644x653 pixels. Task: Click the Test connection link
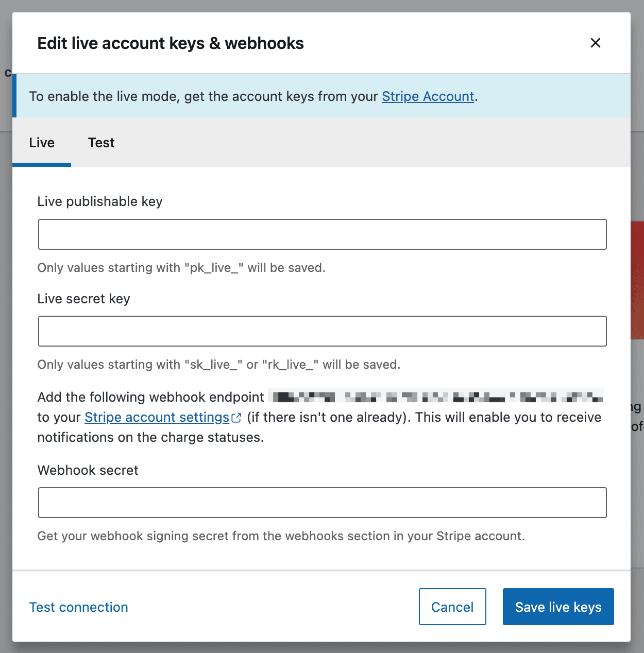click(x=79, y=607)
